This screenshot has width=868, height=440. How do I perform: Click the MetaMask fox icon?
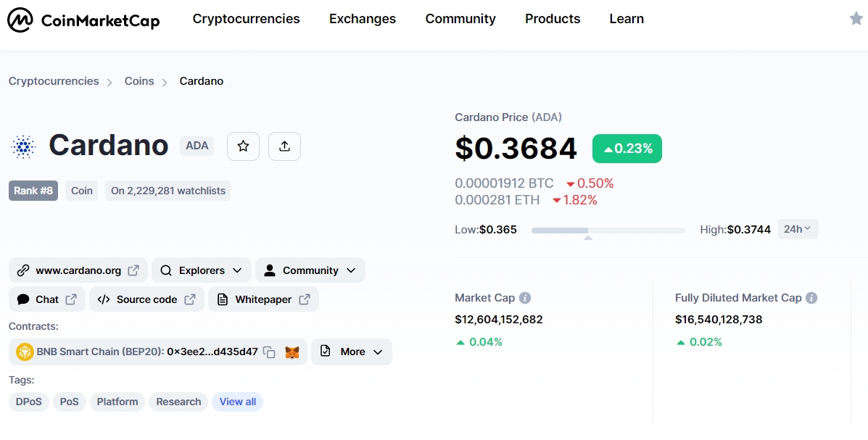[x=292, y=352]
